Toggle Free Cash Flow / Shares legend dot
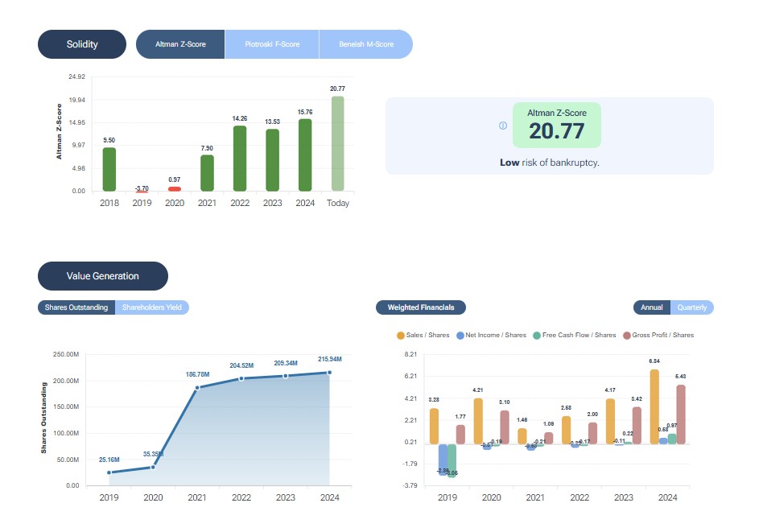 coord(537,335)
